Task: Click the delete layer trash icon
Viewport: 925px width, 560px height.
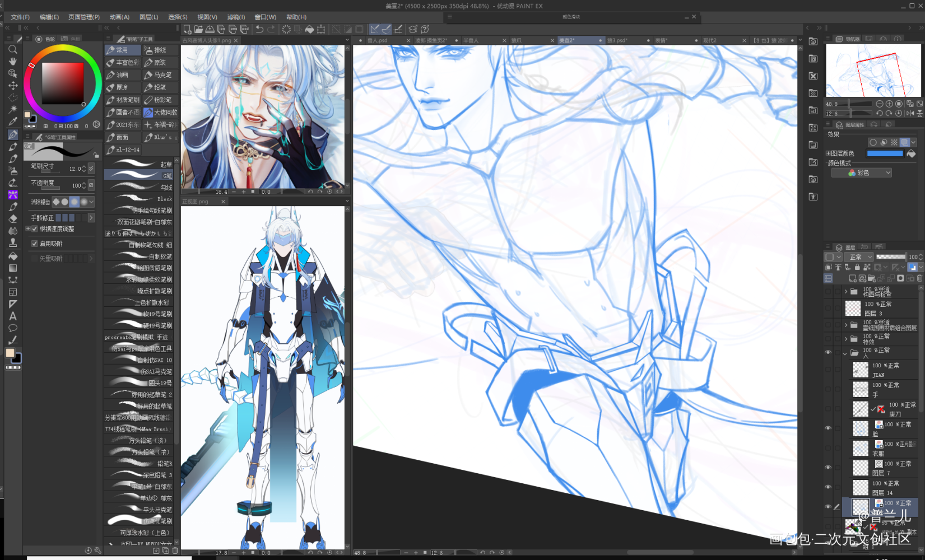Action: coord(919,278)
